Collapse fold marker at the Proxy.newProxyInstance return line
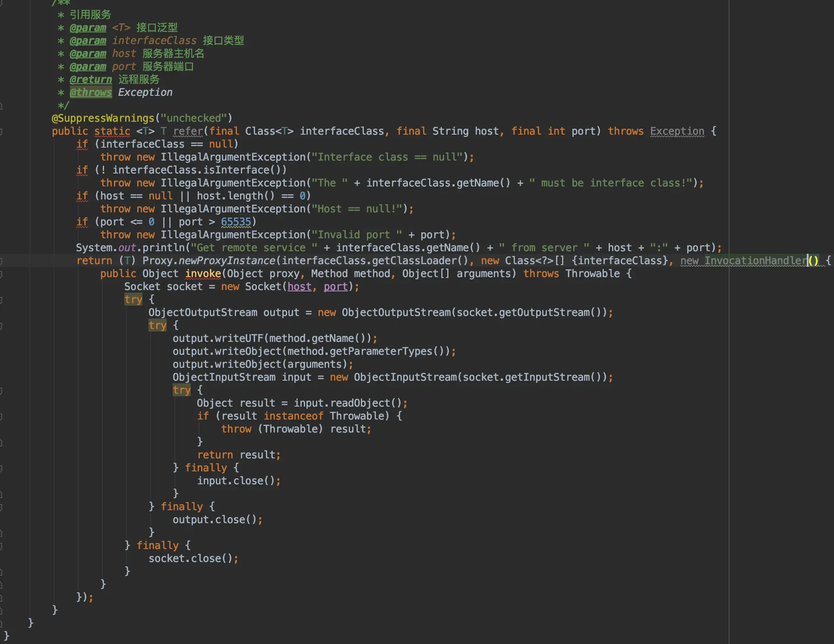 [1, 261]
